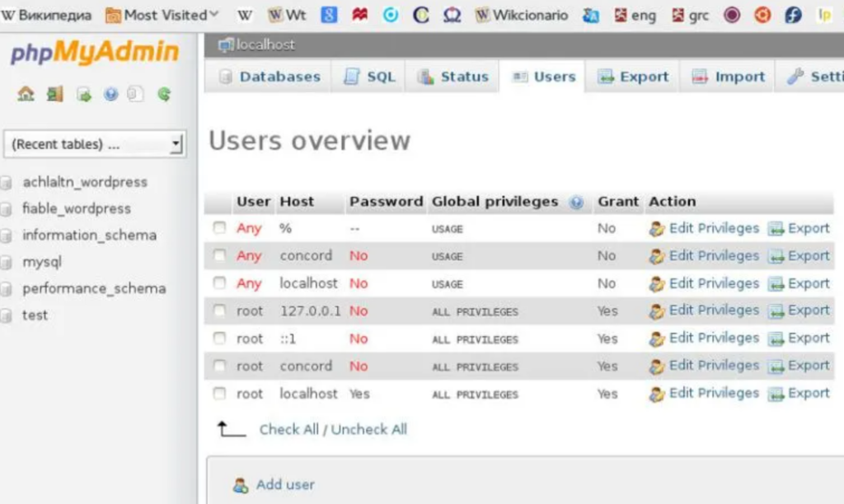Click the Add user icon
Image resolution: width=844 pixels, height=504 pixels.
click(241, 485)
